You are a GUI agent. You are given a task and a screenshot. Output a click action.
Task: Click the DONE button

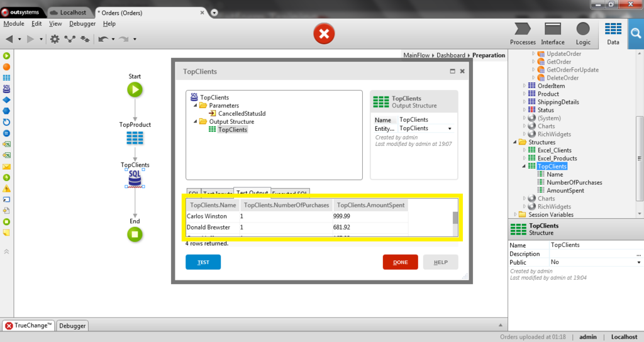[400, 262]
